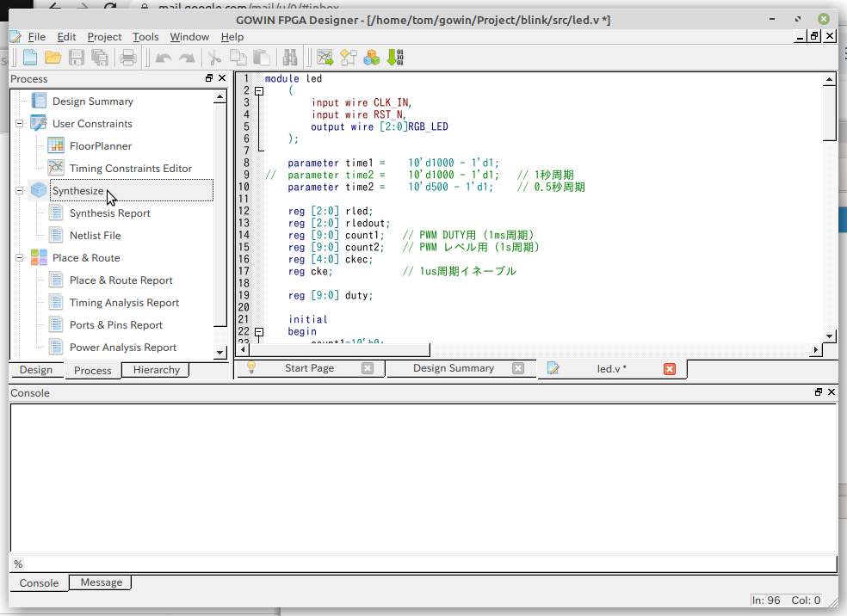Fold the port list at code line 2

(x=259, y=91)
